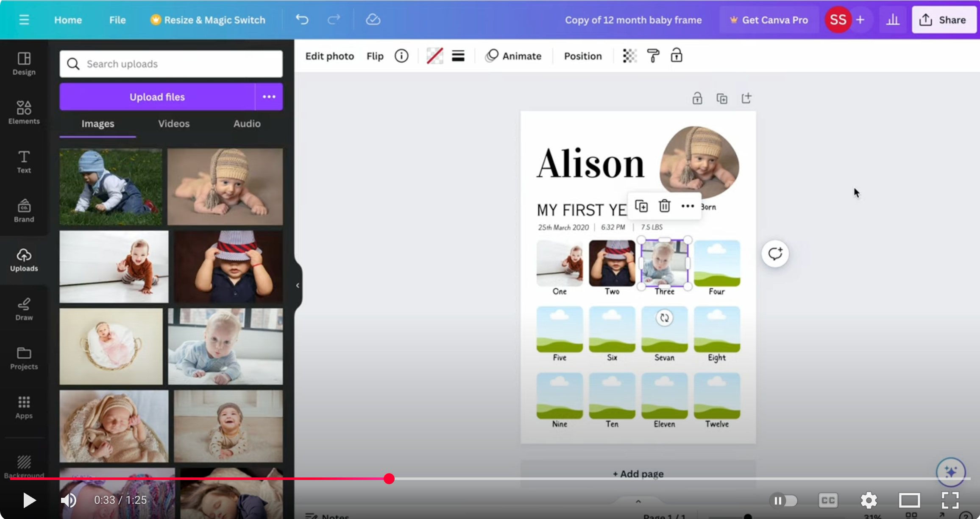Screen dimensions: 980x519
Task: Click Edit photo
Action: pyautogui.click(x=330, y=56)
